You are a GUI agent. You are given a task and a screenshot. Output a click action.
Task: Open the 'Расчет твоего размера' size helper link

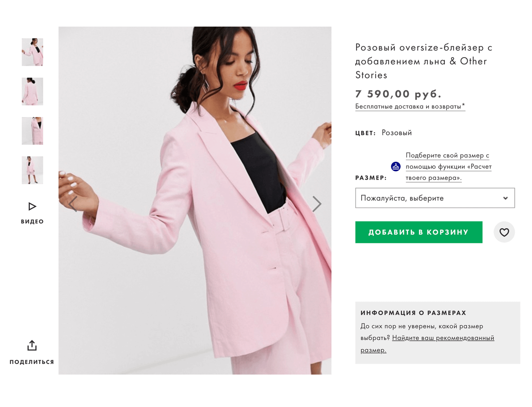tap(448, 167)
